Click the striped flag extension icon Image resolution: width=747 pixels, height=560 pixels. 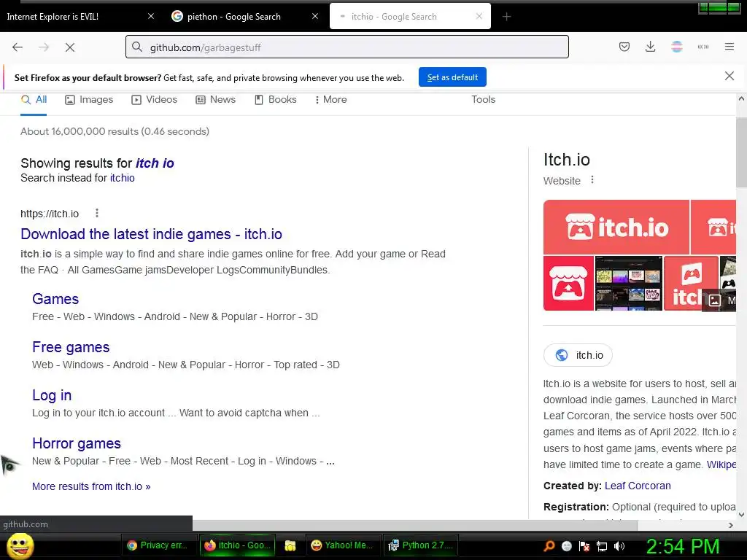coord(676,47)
